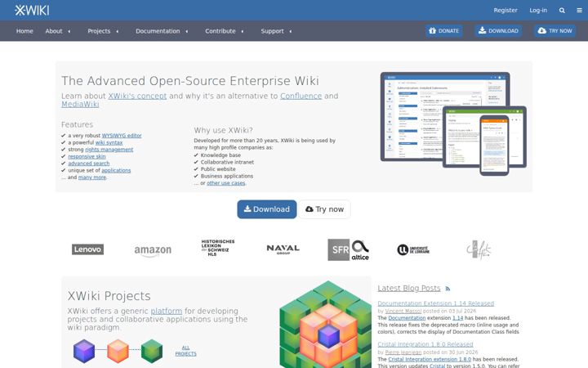Click the Collaborative intranet list item
The height and width of the screenshot is (368, 588).
coord(227,162)
